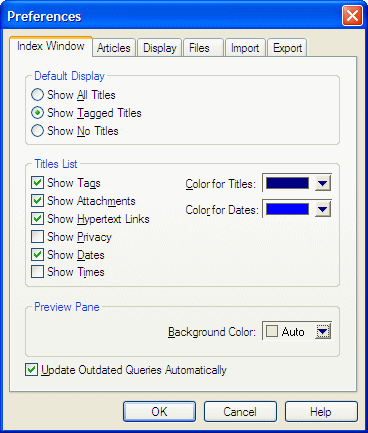Confirm settings with the OK button
Screen dimensions: 368x433
click(159, 412)
